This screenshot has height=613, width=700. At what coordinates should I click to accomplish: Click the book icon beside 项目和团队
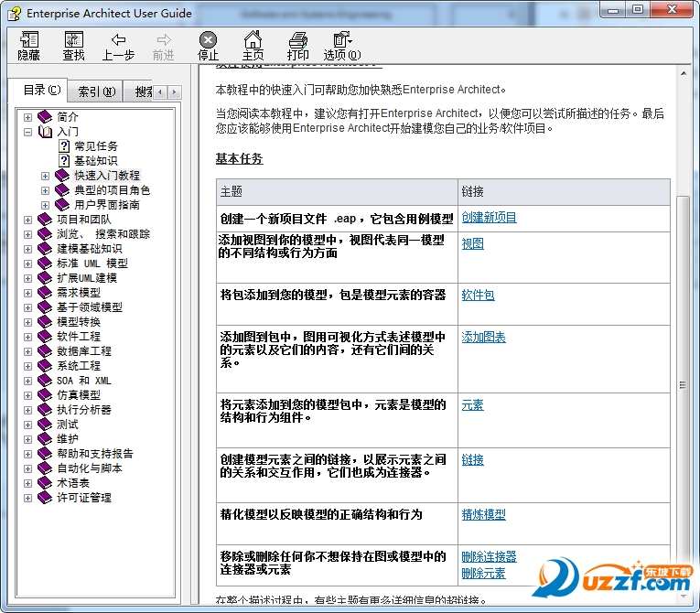click(45, 220)
